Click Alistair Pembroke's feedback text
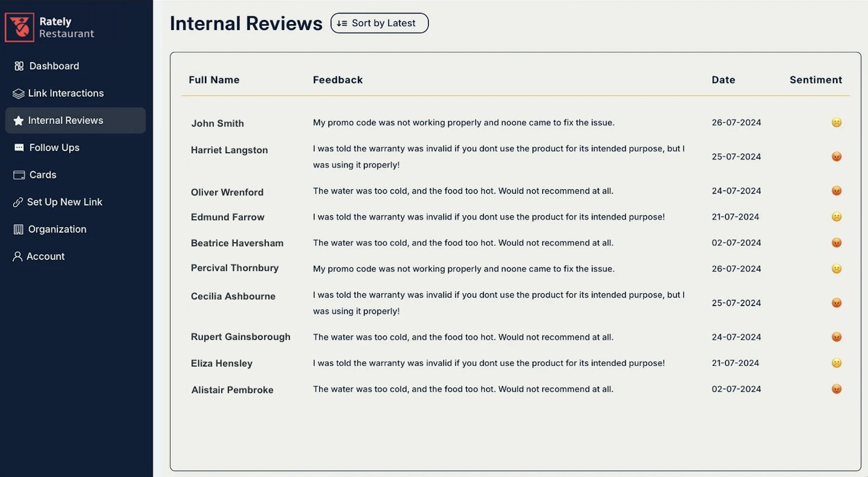Image resolution: width=868 pixels, height=477 pixels. pyautogui.click(x=463, y=389)
